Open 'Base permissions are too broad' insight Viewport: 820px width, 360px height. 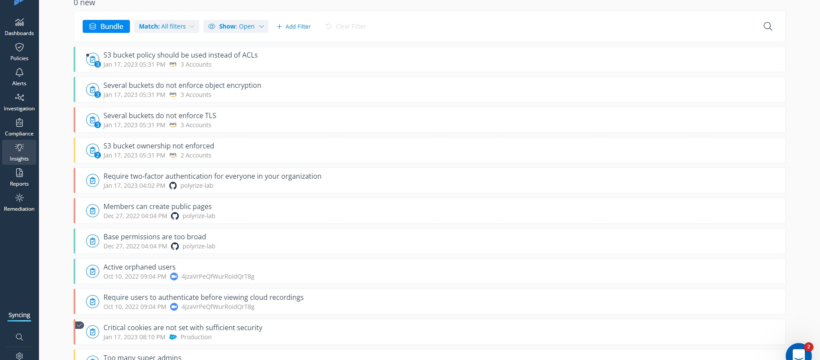tap(155, 237)
